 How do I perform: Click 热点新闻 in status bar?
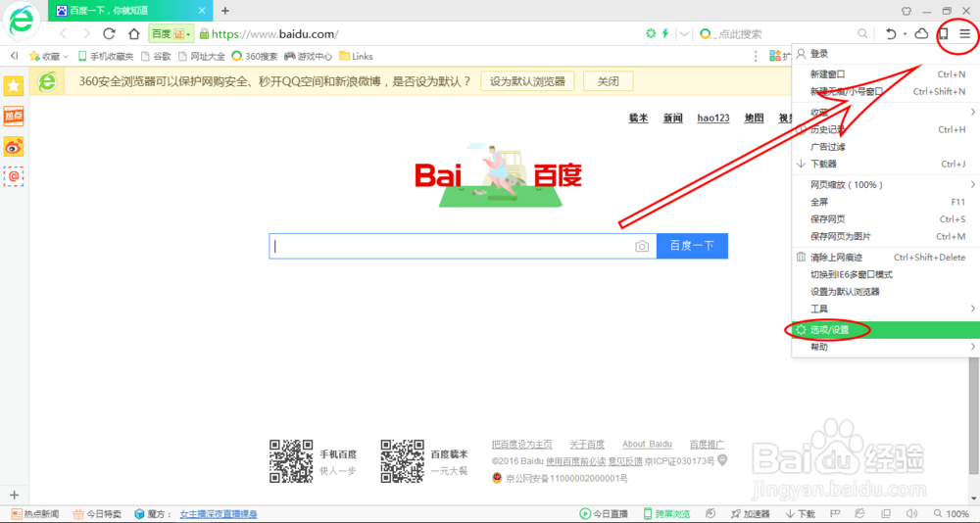35,514
